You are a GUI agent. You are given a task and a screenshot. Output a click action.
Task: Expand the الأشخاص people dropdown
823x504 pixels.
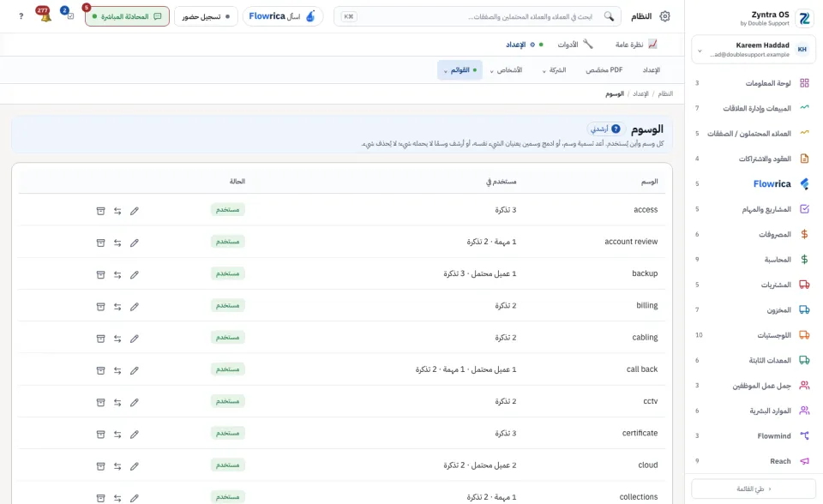click(506, 69)
